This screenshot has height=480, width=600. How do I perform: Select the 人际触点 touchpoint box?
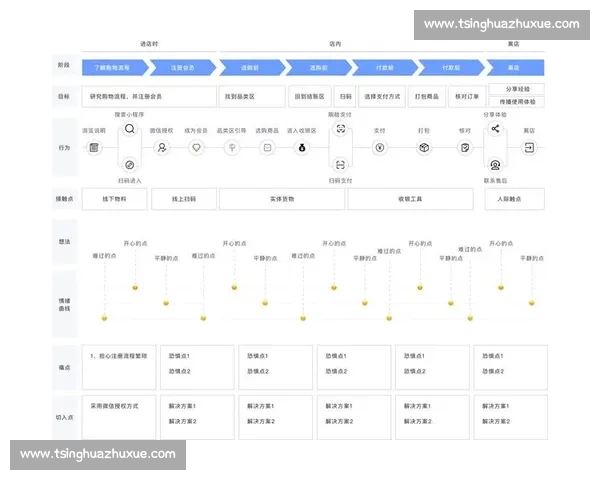(x=515, y=199)
